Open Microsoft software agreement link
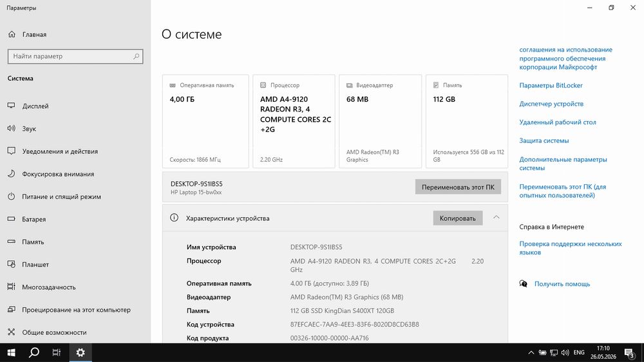644x362 pixels. [x=565, y=59]
